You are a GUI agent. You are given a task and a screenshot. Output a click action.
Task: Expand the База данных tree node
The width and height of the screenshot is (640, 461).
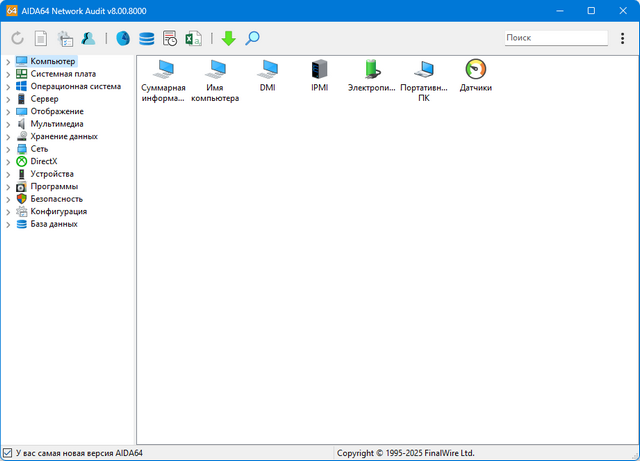(x=8, y=225)
